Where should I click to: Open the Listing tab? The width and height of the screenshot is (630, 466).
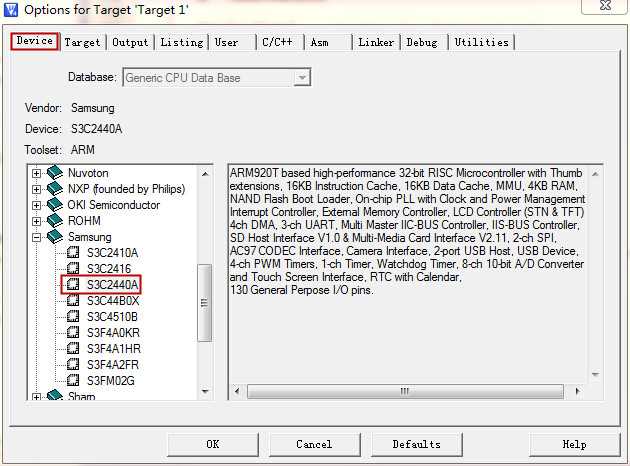pos(182,42)
